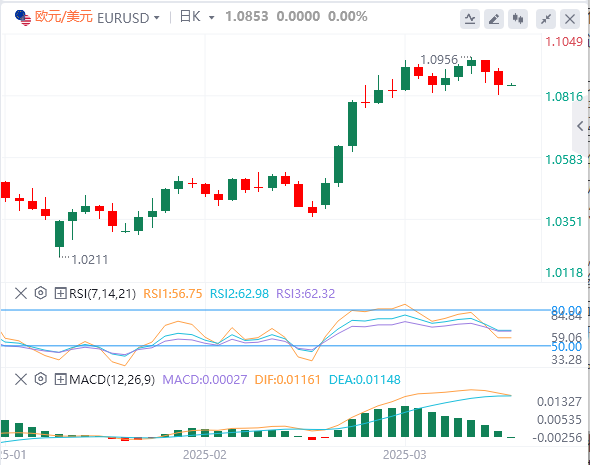Image resolution: width=590 pixels, height=465 pixels.
Task: Click the 1.1049 price axis label
Action: pyautogui.click(x=564, y=42)
